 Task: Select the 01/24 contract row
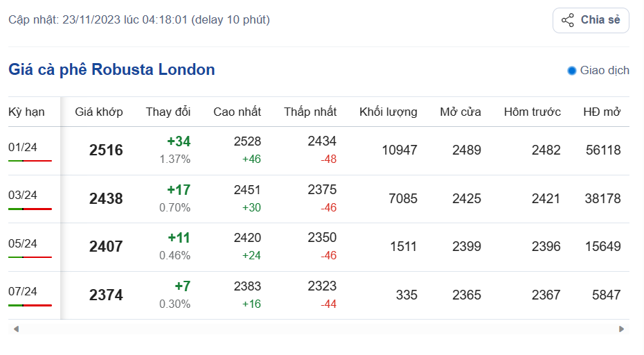23,146
